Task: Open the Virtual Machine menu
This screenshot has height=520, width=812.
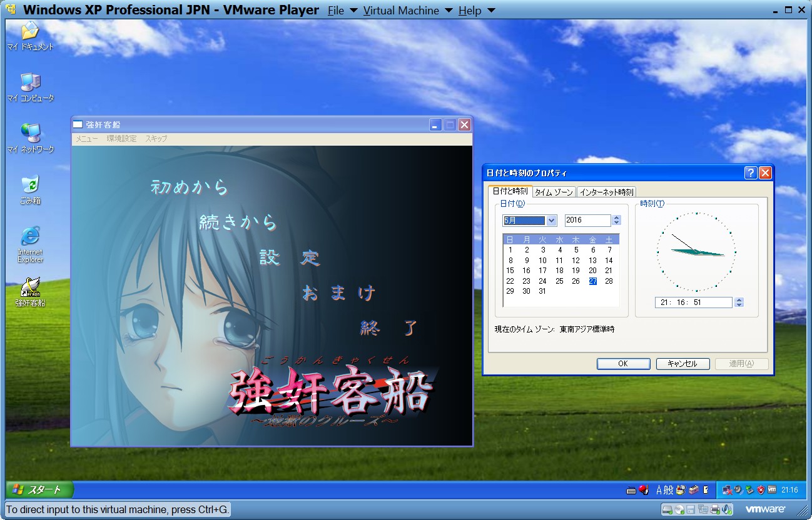Action: coord(409,11)
